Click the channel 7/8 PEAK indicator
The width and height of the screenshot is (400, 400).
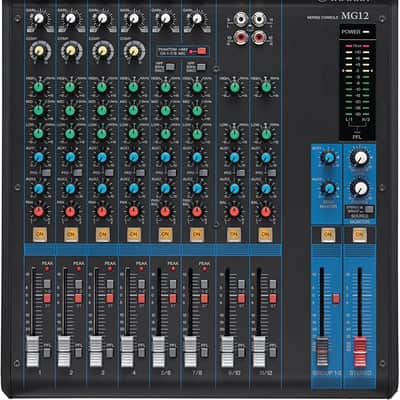pyautogui.click(x=204, y=268)
